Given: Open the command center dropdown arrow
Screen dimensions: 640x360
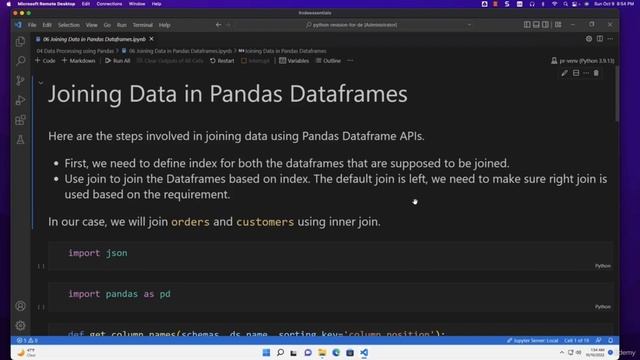Looking at the screenshot, I should [x=469, y=25].
